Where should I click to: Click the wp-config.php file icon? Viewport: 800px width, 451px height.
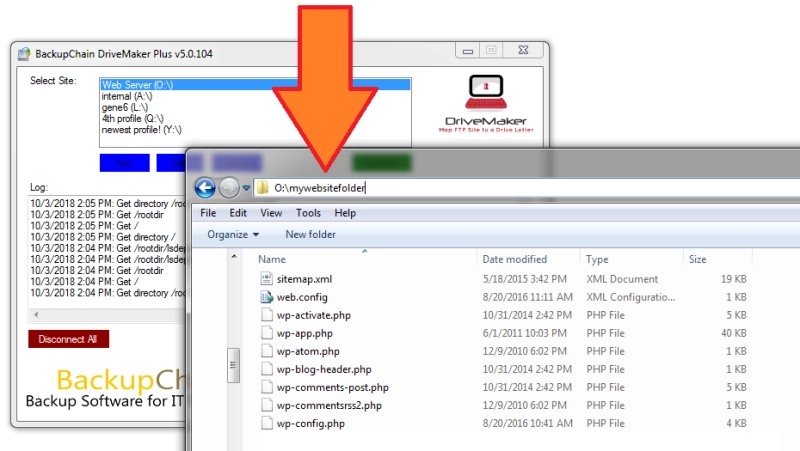(x=266, y=423)
